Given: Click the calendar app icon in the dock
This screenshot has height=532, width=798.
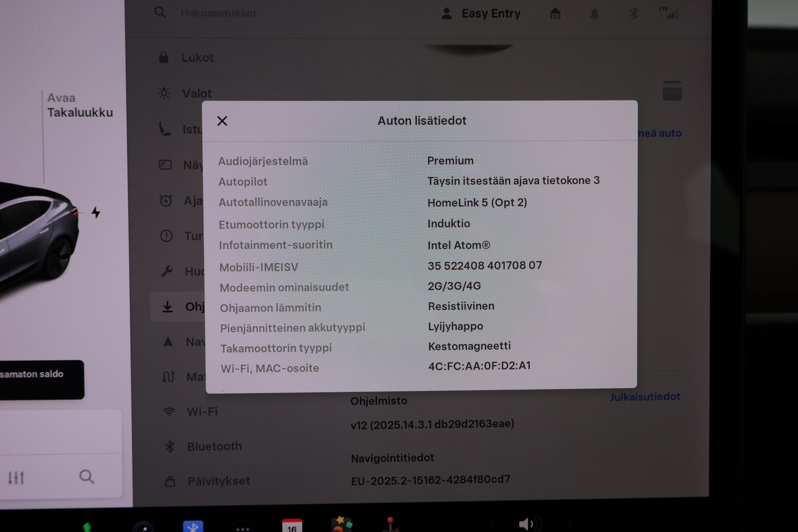Looking at the screenshot, I should [292, 526].
